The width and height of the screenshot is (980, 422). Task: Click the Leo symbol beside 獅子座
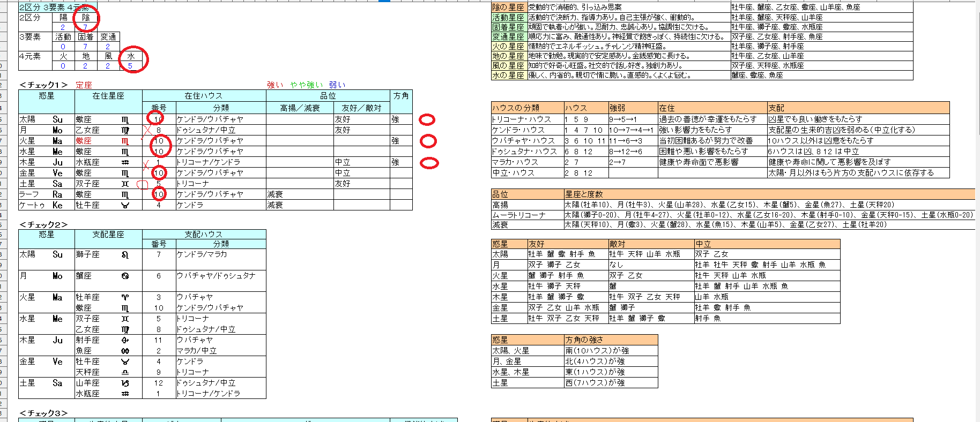pyautogui.click(x=125, y=255)
